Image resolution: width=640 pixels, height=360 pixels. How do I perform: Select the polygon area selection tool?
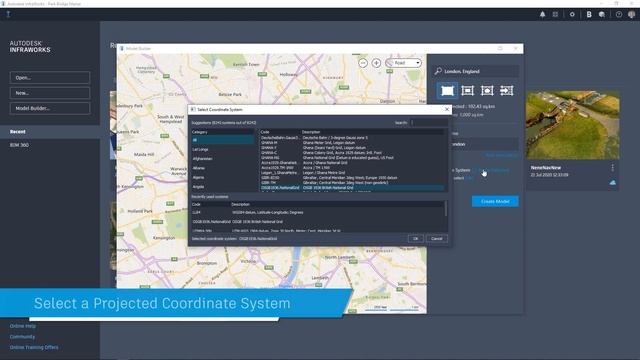coord(487,91)
